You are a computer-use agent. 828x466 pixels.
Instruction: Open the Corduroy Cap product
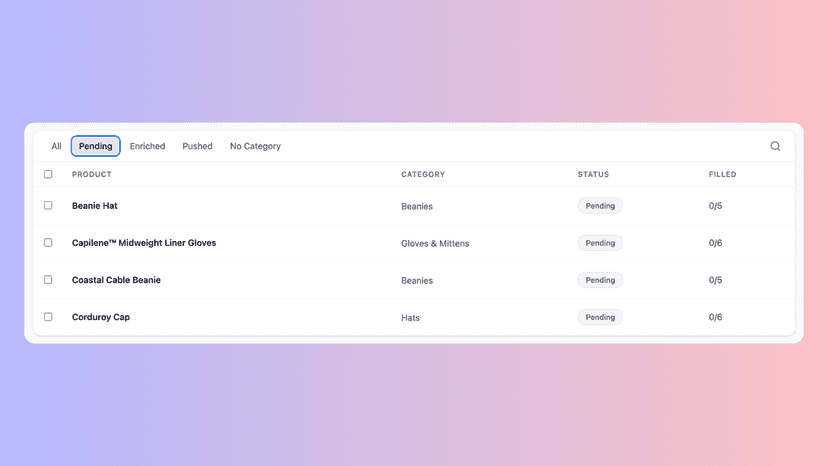pos(101,317)
